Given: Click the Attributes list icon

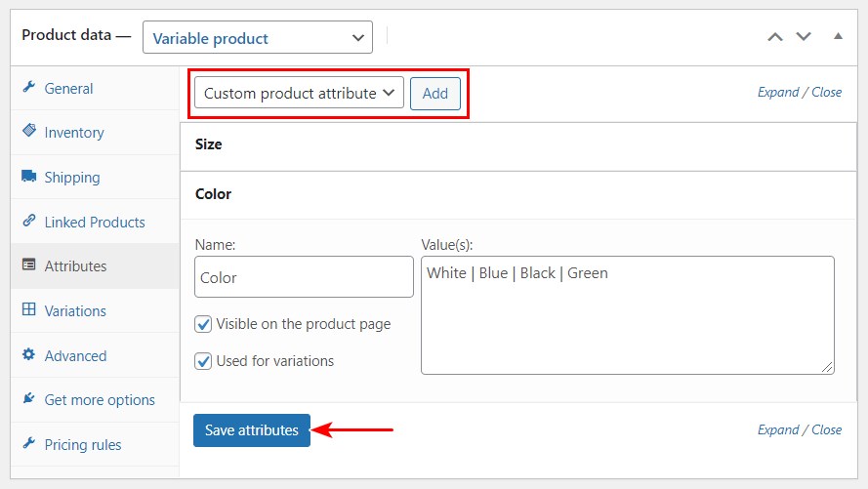Looking at the screenshot, I should pyautogui.click(x=28, y=265).
